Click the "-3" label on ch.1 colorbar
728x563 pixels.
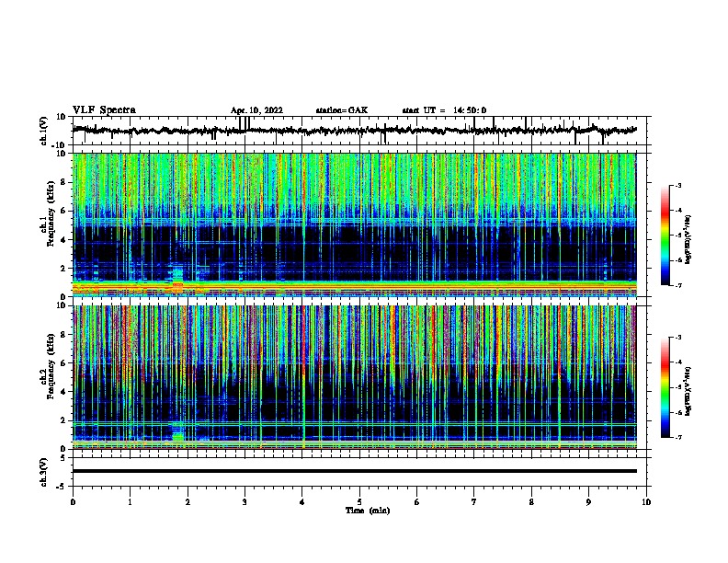click(678, 185)
